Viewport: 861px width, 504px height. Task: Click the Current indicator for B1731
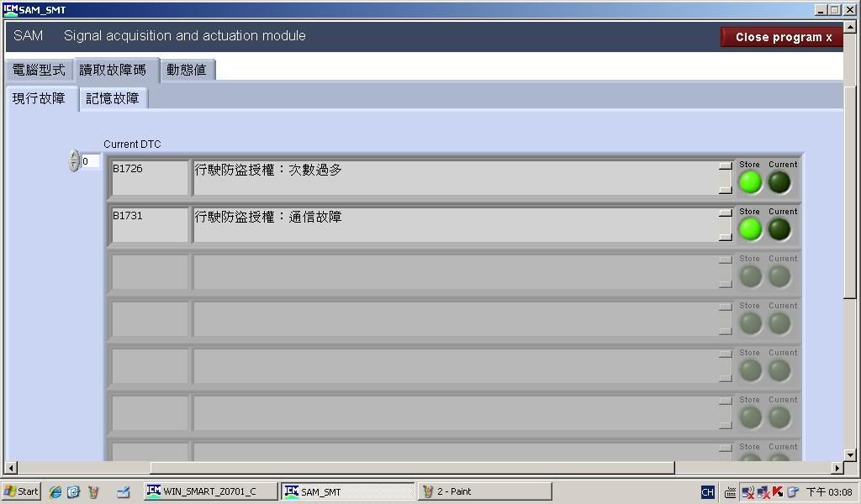point(779,229)
